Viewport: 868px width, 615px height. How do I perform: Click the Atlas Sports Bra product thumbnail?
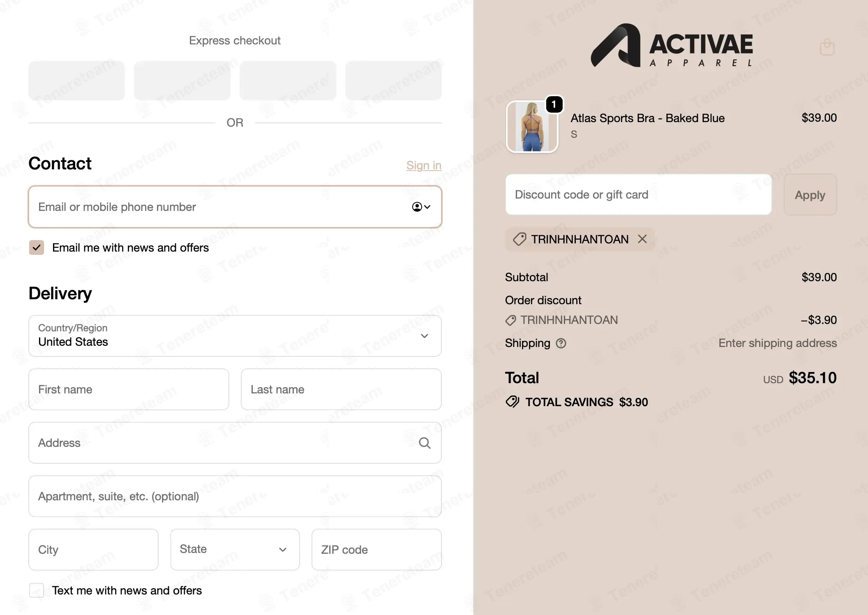pos(532,127)
